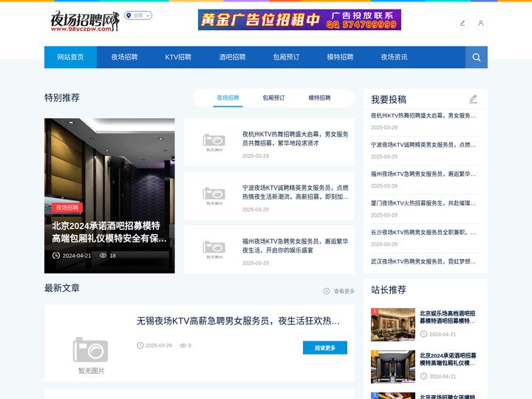
Task: Click the pencil edit icon in header
Action: click(463, 24)
